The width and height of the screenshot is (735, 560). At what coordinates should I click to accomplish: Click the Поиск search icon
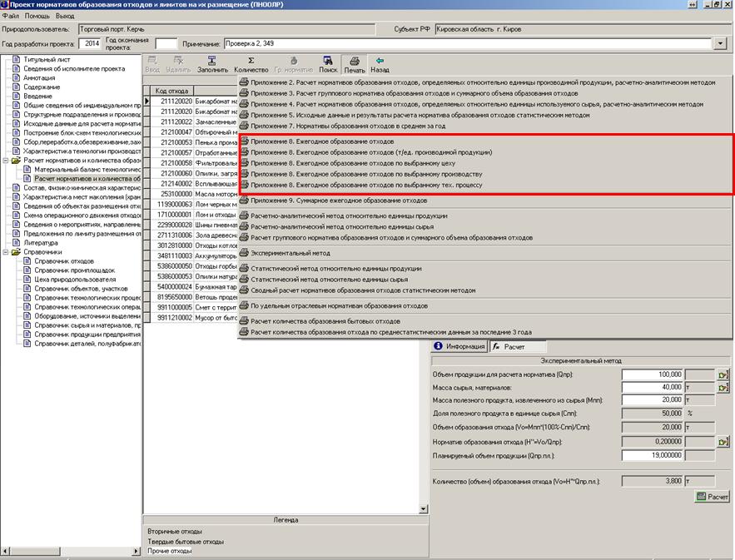pyautogui.click(x=327, y=61)
